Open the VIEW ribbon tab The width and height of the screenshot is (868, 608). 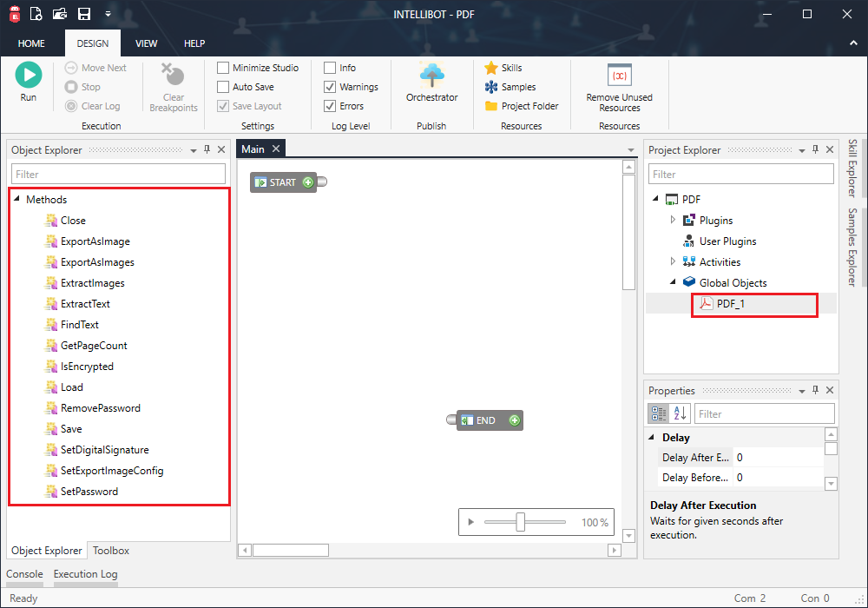(146, 43)
